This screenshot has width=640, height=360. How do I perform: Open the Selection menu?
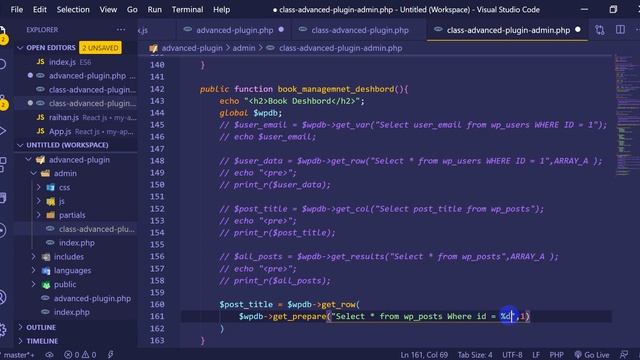click(x=73, y=9)
